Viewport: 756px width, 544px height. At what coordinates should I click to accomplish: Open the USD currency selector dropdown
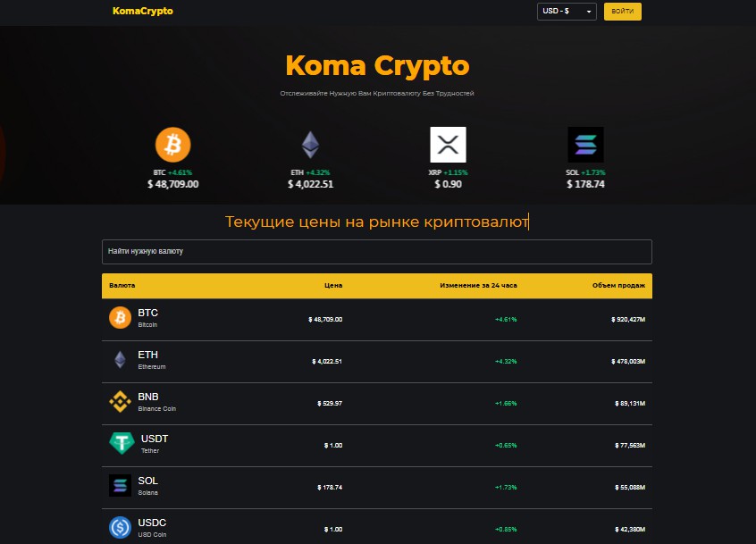point(567,12)
